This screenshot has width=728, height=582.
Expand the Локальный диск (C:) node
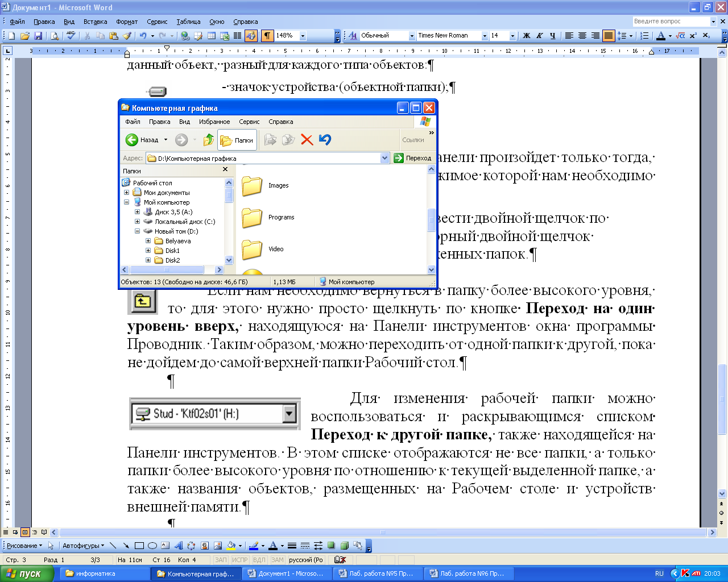pyautogui.click(x=138, y=222)
